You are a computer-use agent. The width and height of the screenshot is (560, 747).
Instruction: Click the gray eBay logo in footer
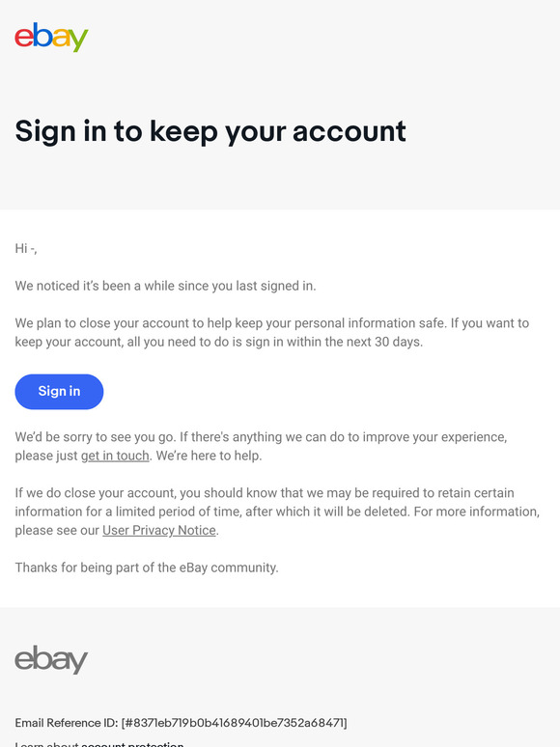pos(51,659)
